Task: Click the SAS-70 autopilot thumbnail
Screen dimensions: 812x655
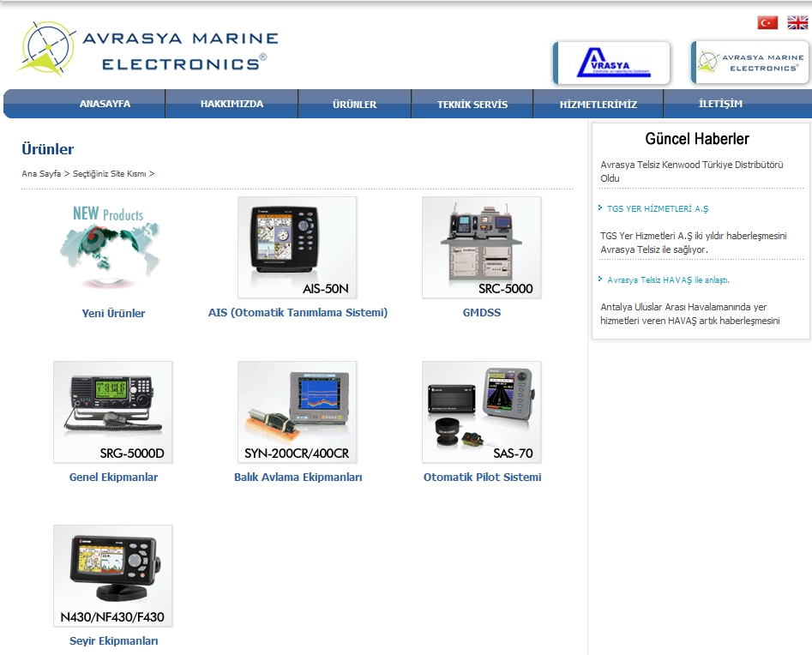Action: click(482, 412)
